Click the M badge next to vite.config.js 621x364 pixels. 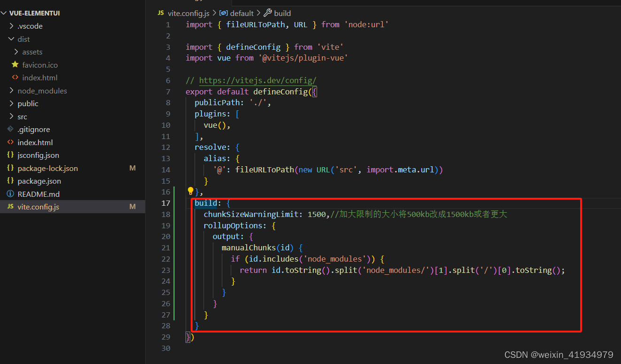coord(132,207)
